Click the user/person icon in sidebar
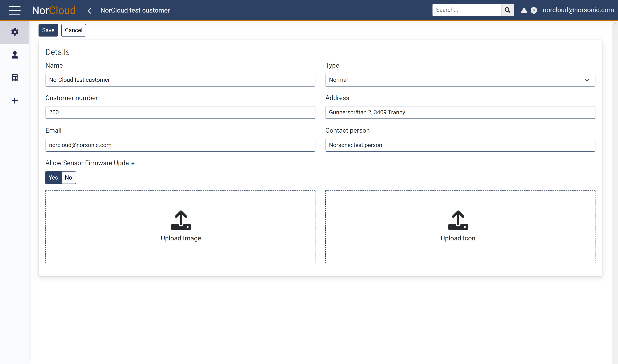This screenshot has height=364, width=618. 14,55
